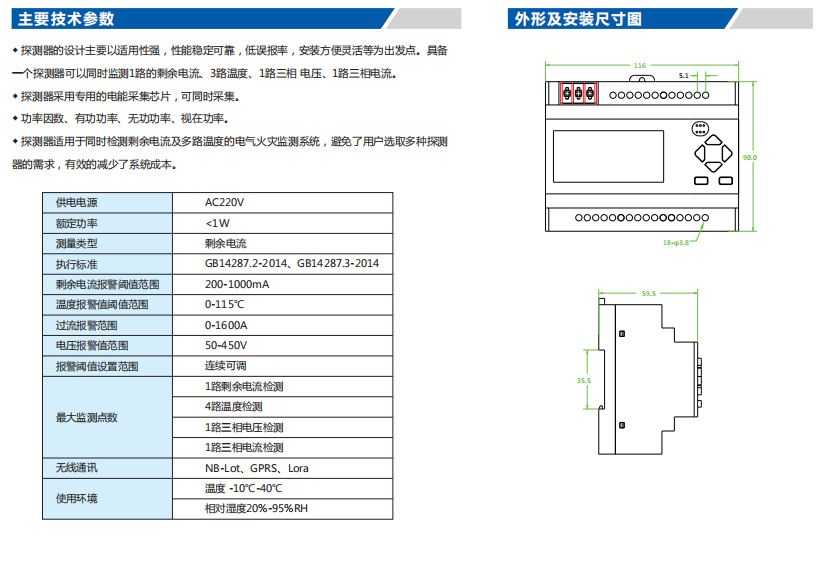
Task: Click the round six-dot indicator above the keypad
Action: 700,128
